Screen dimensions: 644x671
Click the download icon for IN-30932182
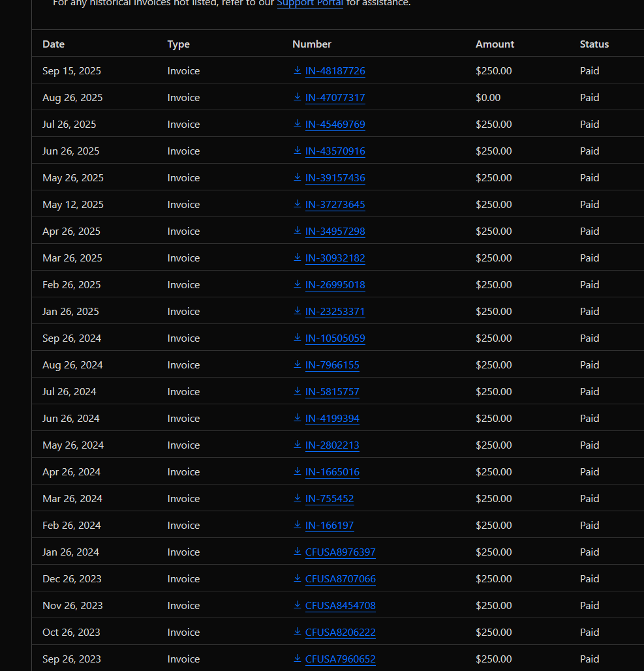click(297, 258)
